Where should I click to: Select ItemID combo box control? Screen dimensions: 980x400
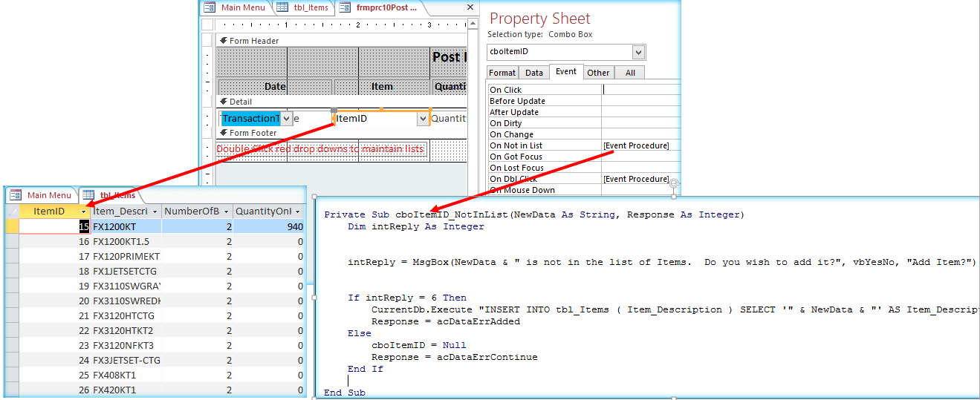(382, 118)
